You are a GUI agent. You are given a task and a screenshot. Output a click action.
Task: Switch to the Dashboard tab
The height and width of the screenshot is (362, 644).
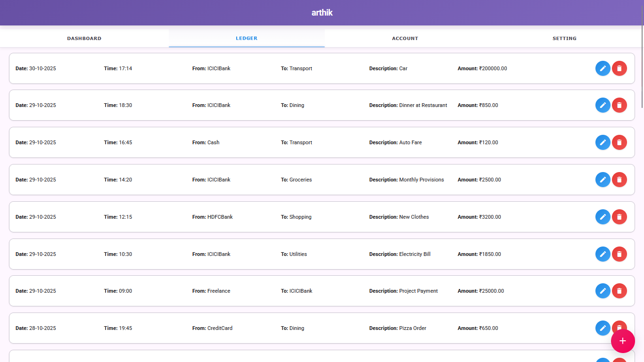[84, 39]
